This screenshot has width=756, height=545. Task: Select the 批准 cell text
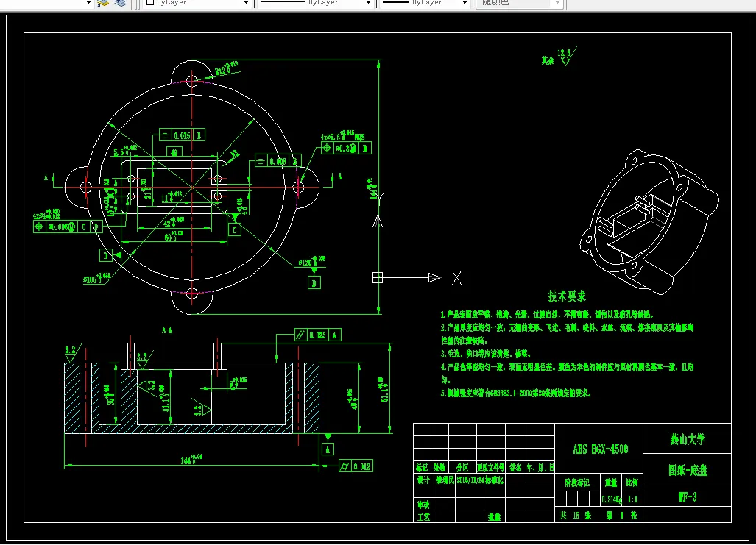[x=494, y=517]
